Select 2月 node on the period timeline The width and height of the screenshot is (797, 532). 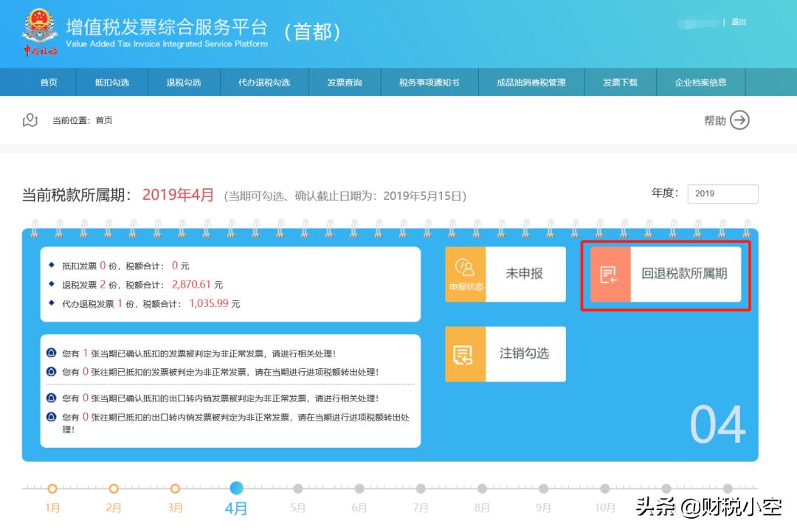click(x=114, y=488)
